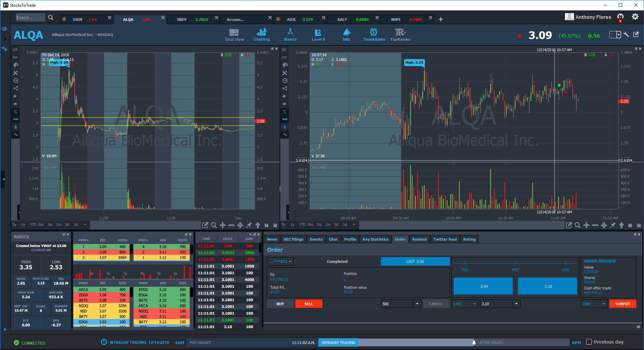Screen dimensions: 644x350
Task: Click the share quantity field showing 500
Action: click(397, 304)
